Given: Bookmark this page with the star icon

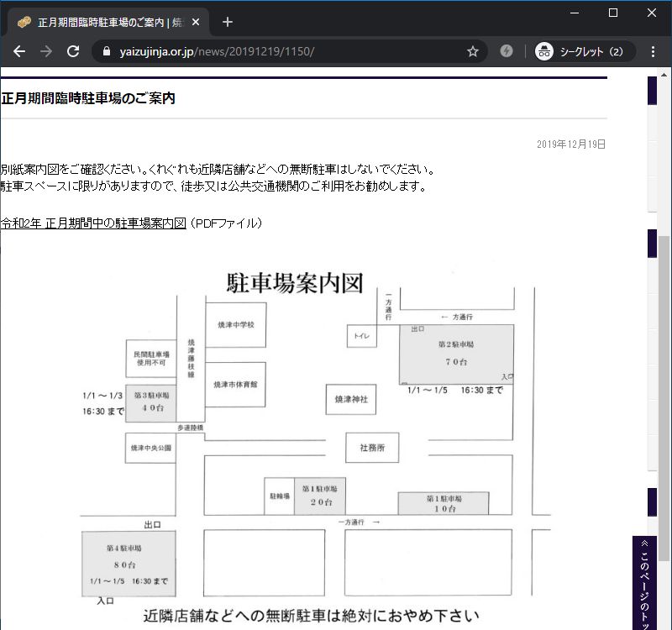Looking at the screenshot, I should click(473, 51).
